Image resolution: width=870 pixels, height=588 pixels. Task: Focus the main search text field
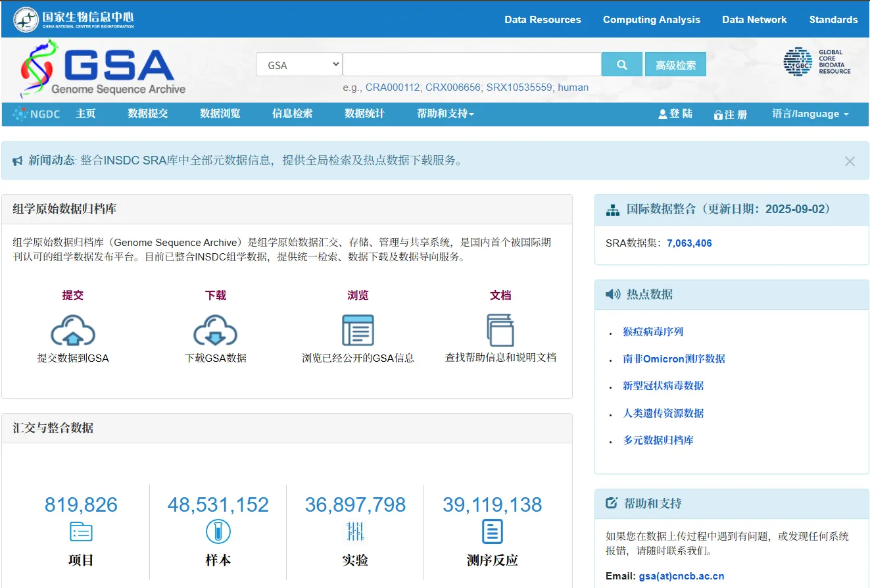(471, 64)
